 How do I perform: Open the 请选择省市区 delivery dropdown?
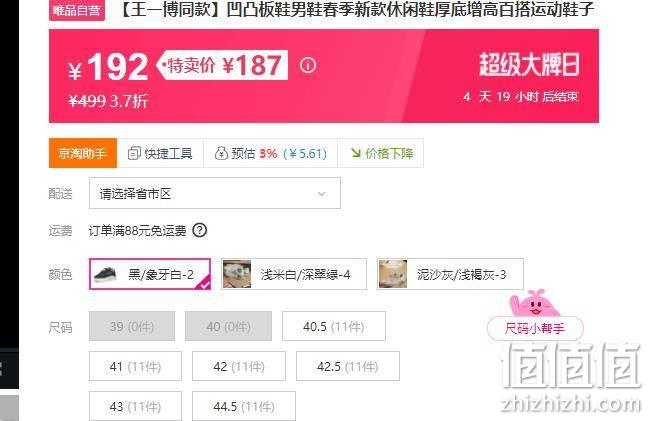[215, 194]
